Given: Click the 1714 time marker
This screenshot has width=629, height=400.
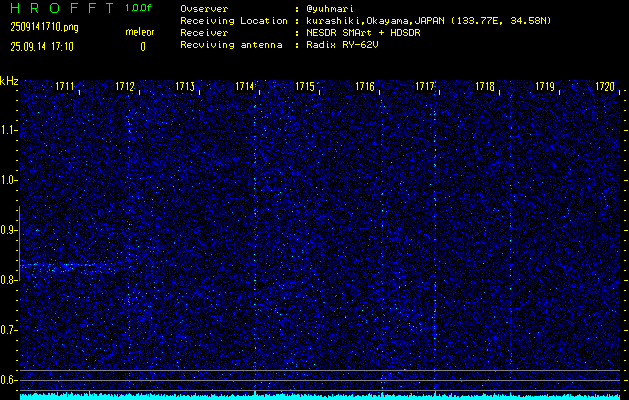Looking at the screenshot, I should [245, 86].
